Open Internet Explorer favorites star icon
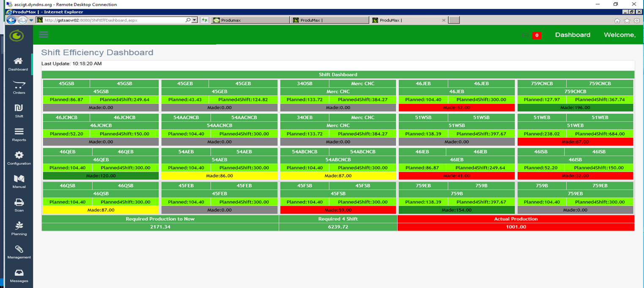644x288 pixels. tap(627, 20)
